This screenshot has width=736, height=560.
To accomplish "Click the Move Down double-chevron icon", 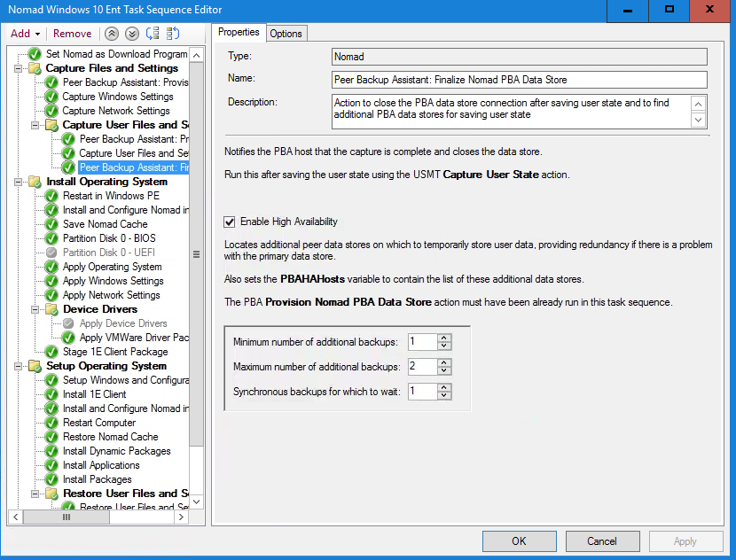I will 131,34.
